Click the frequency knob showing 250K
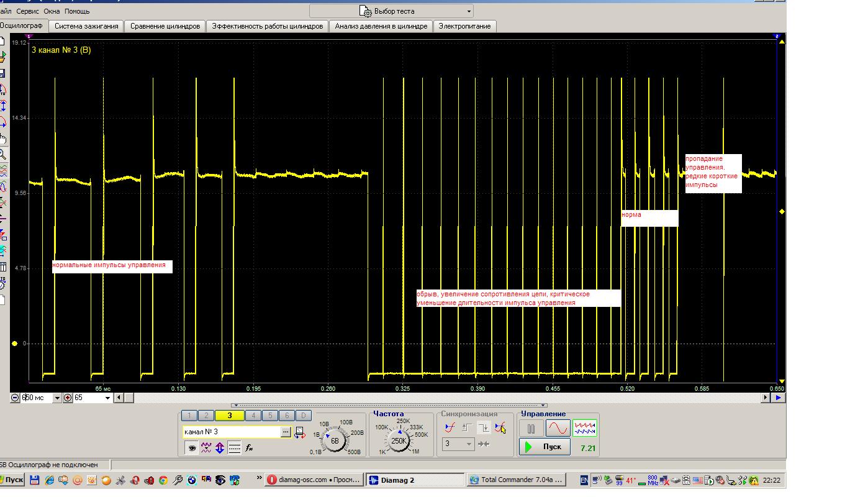The image size is (868, 497). [x=398, y=441]
